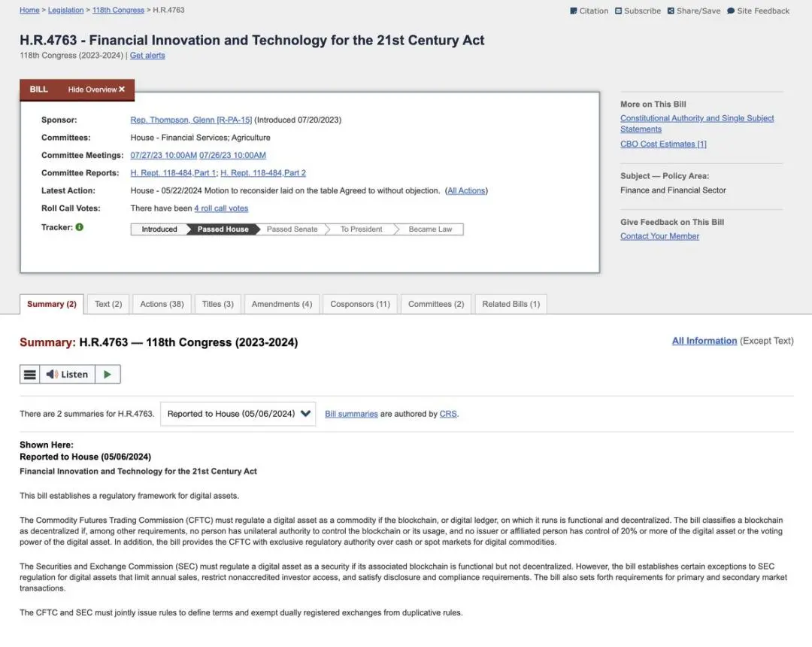The width and height of the screenshot is (812, 647).
Task: Open the Amendments (4) tab
Action: (x=281, y=304)
